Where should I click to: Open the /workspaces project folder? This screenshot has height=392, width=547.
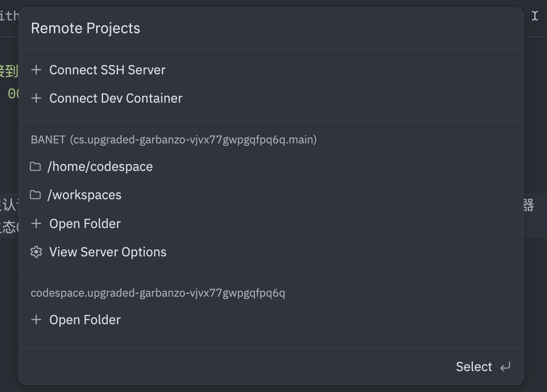tap(84, 195)
